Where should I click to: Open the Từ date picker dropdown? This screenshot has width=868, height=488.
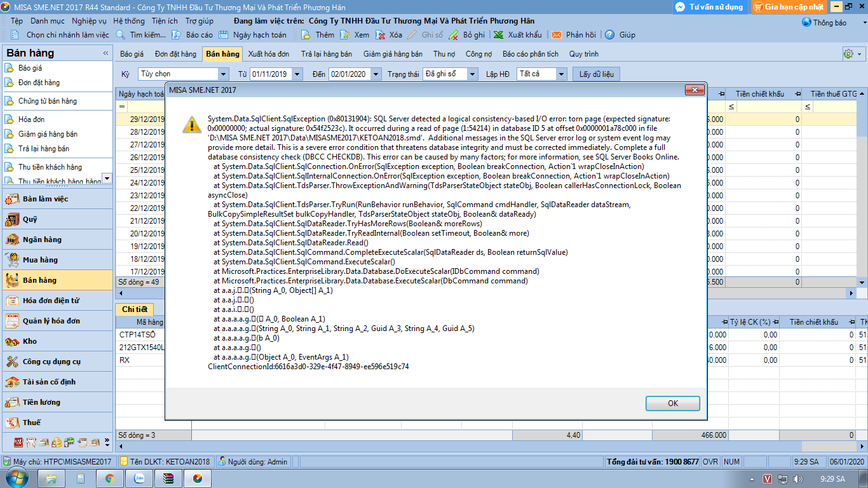pos(297,74)
